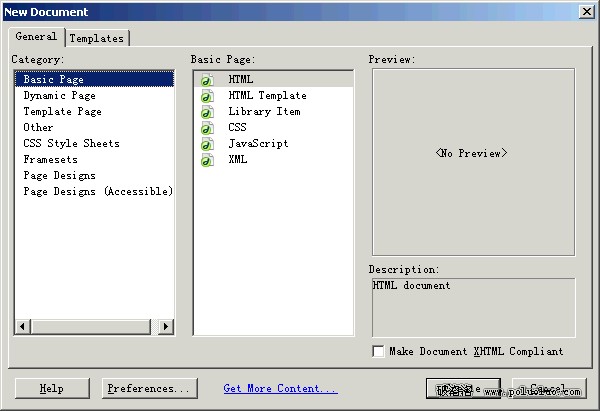Click the Library Item file icon

[207, 112]
